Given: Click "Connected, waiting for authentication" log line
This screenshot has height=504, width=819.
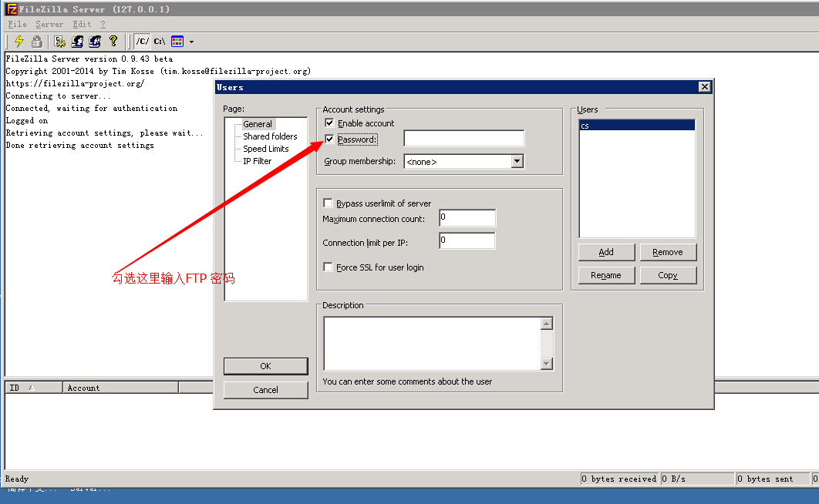Looking at the screenshot, I should tap(92, 108).
